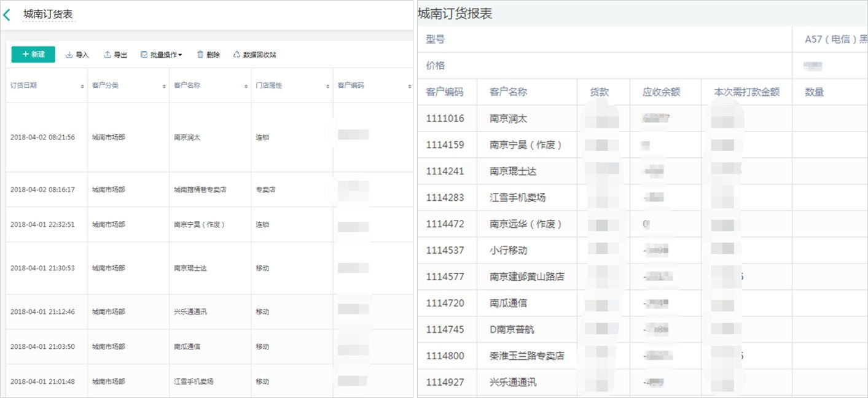Image resolution: width=868 pixels, height=398 pixels.
Task: Click customer code 1114927 in report
Action: click(x=445, y=383)
